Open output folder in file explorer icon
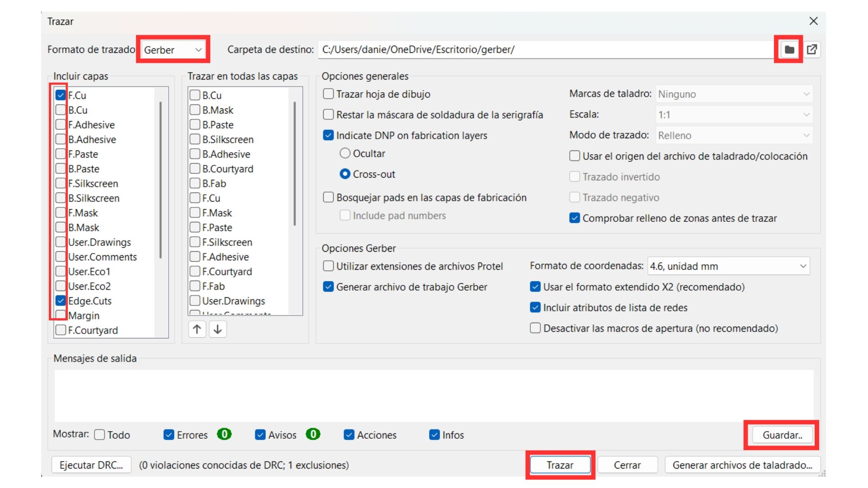868x488 pixels. click(812, 50)
